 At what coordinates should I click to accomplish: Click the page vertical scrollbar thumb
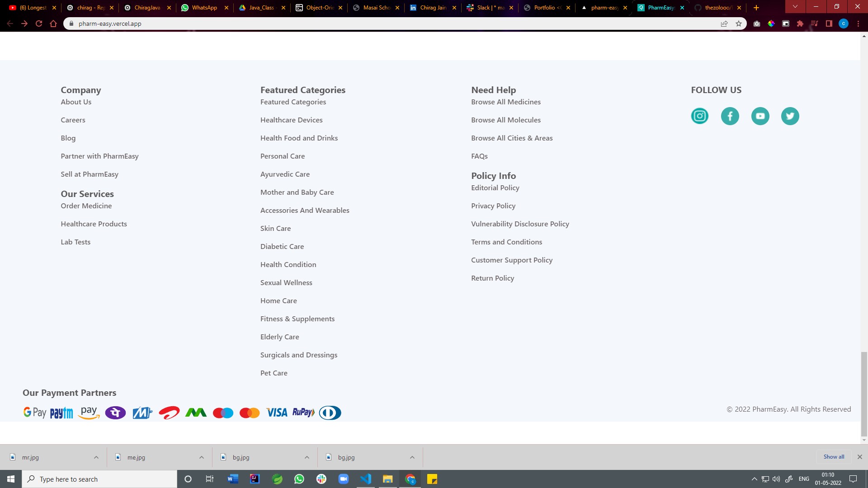864,394
